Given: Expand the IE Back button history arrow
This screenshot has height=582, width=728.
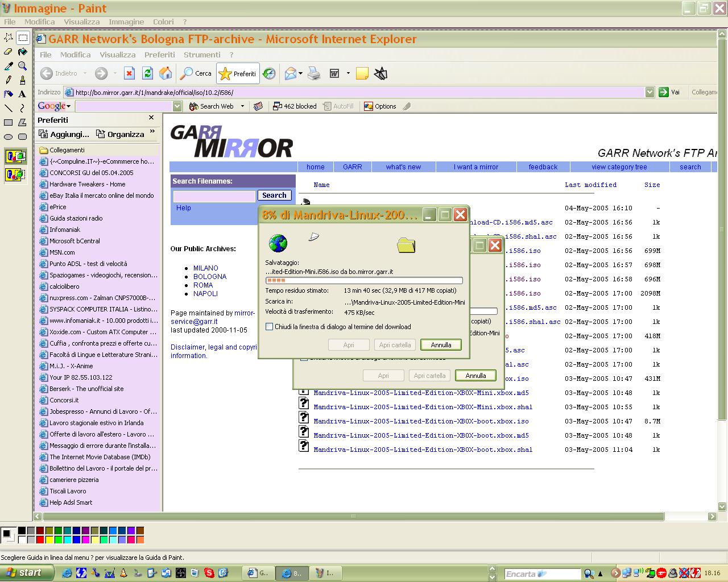Looking at the screenshot, I should [85, 73].
